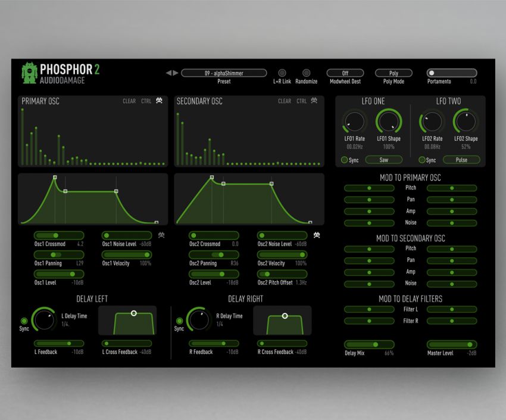Click the Osc2 Pitch Offset slider
Image resolution: width=506 pixels, height=420 pixels.
(282, 274)
